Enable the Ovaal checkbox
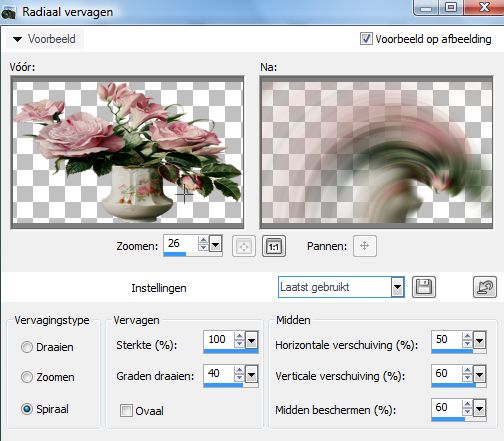 126,411
